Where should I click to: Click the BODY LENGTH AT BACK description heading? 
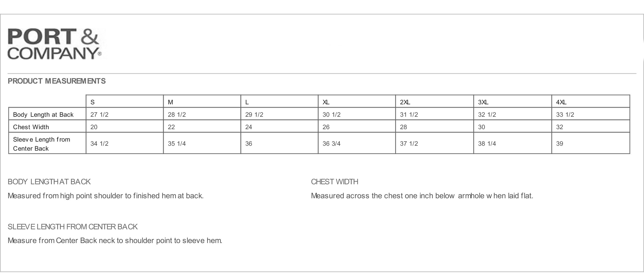[49, 182]
